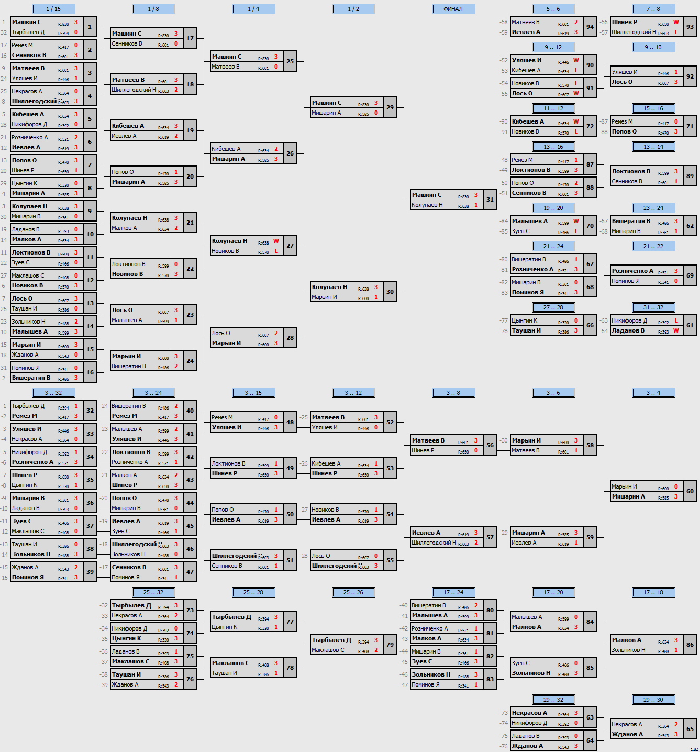
Task: Open match number box 17 in 1 / 8 round
Action: click(190, 38)
